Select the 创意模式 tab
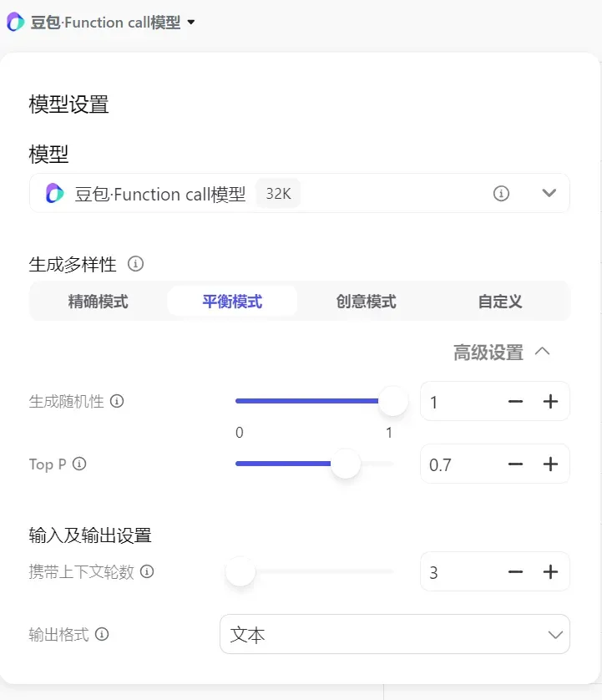 point(366,302)
